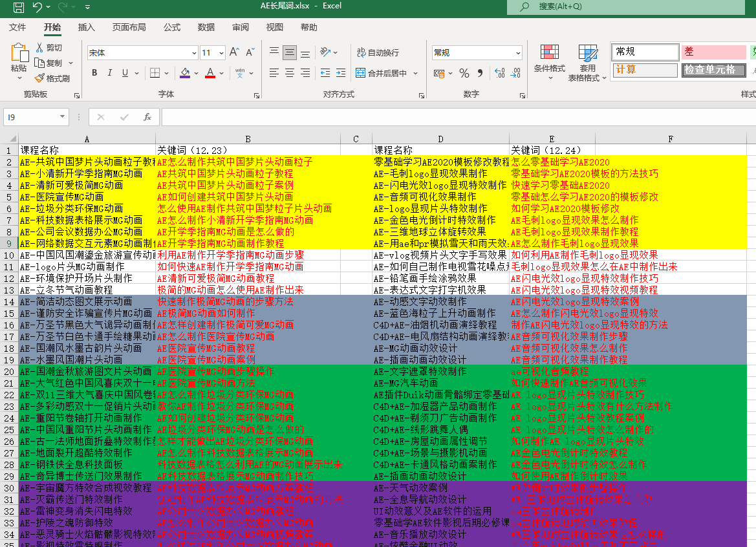Select row 14 header
756x547 pixels.
[8, 302]
